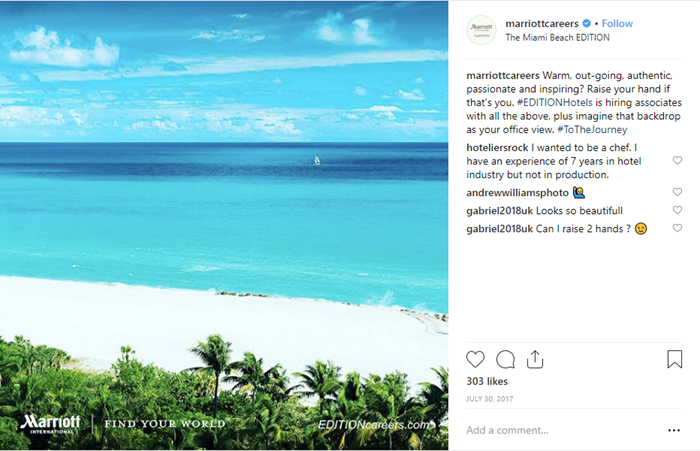The width and height of the screenshot is (700, 451).
Task: Visit hoteliersrock's profile
Action: [x=503, y=147]
